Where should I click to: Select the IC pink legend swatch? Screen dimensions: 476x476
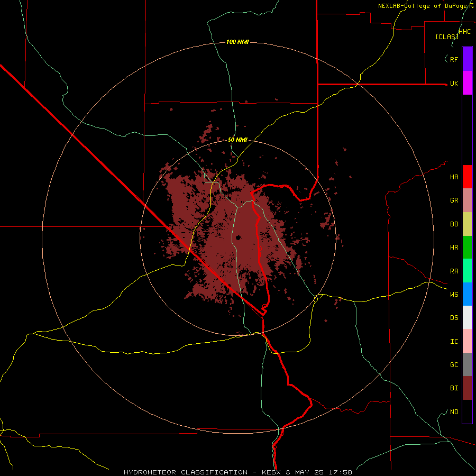point(467,341)
